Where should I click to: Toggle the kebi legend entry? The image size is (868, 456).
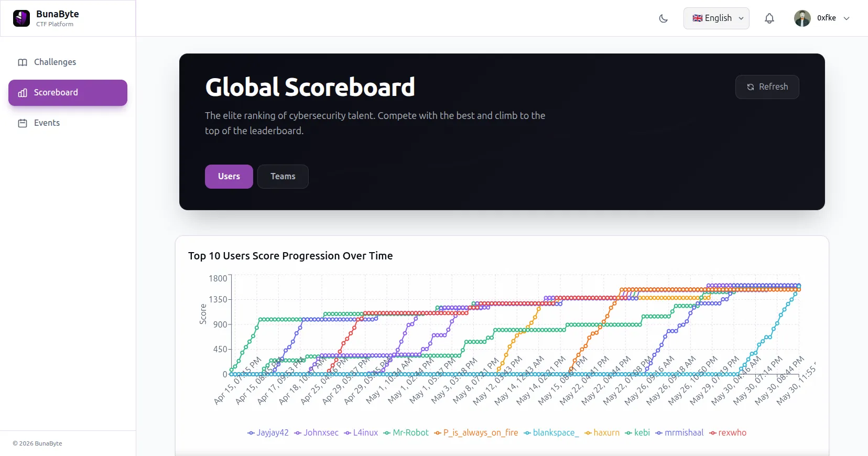pos(637,433)
